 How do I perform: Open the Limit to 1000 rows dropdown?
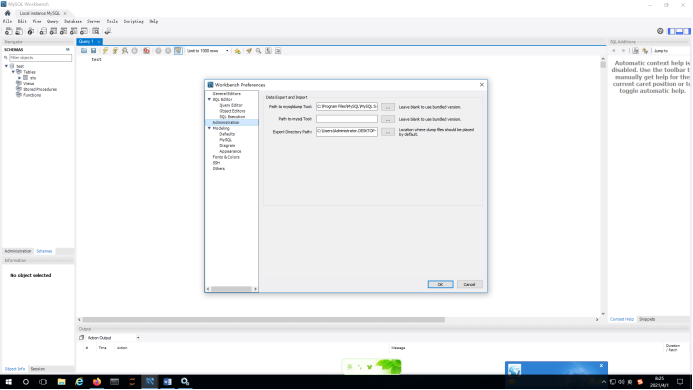[208, 51]
